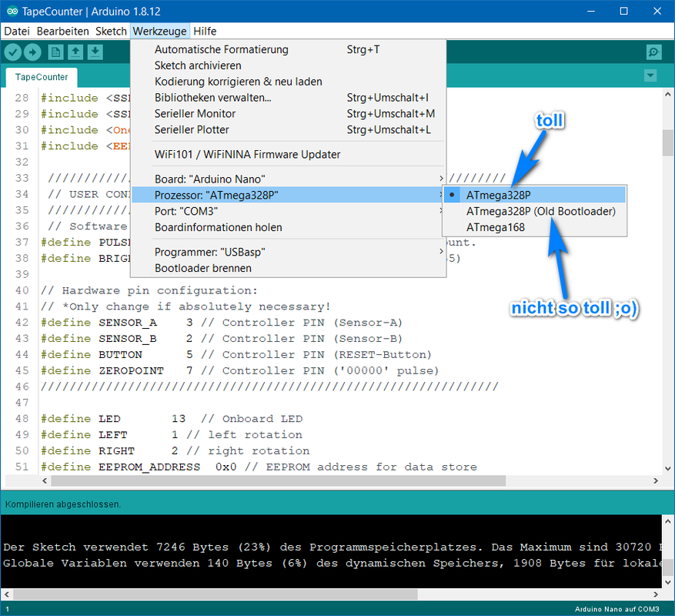
Task: Click the editor horizontal scrollbar thumb
Action: click(x=279, y=480)
